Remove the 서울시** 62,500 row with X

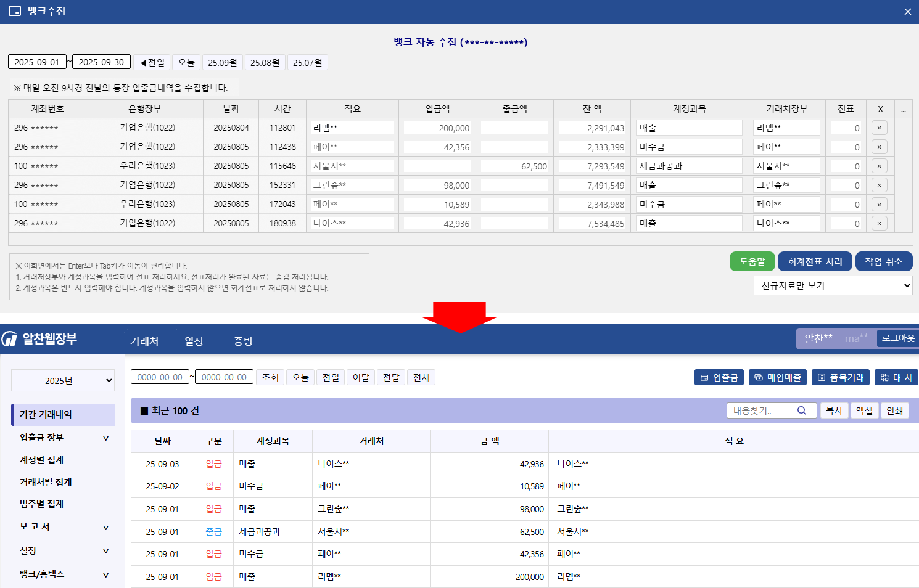click(880, 166)
